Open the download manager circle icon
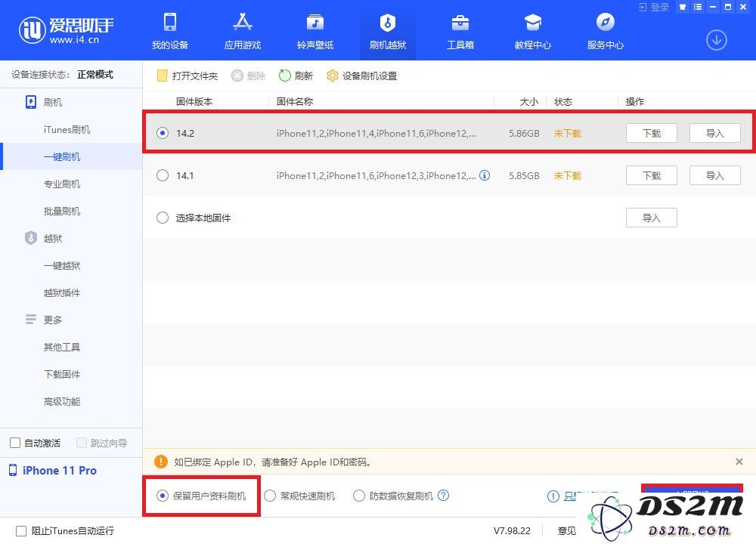756x544 pixels. point(717,40)
